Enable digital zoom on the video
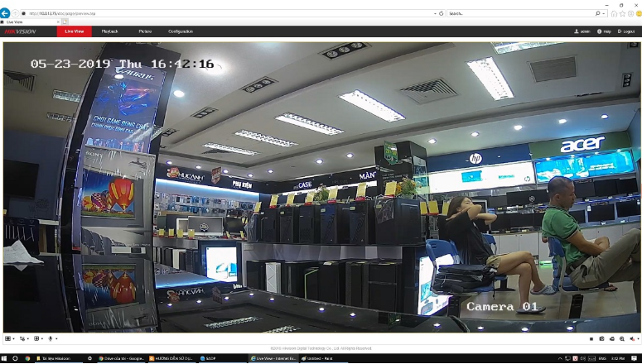642x364 pixels. click(622, 339)
